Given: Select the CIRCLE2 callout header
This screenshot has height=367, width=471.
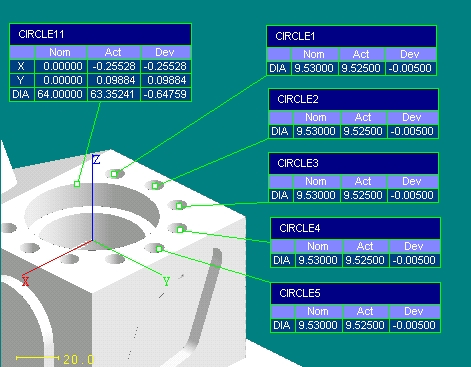Looking at the screenshot, I should (x=353, y=99).
